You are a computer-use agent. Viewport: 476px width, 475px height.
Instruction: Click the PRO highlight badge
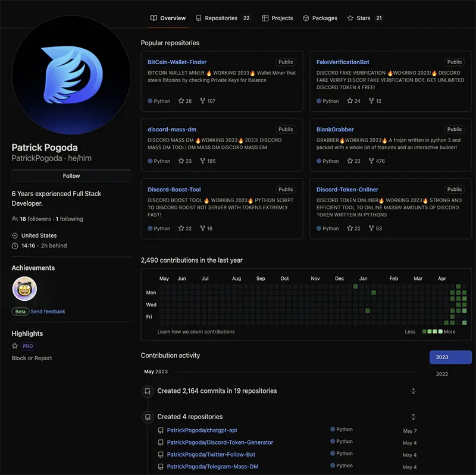(x=28, y=346)
